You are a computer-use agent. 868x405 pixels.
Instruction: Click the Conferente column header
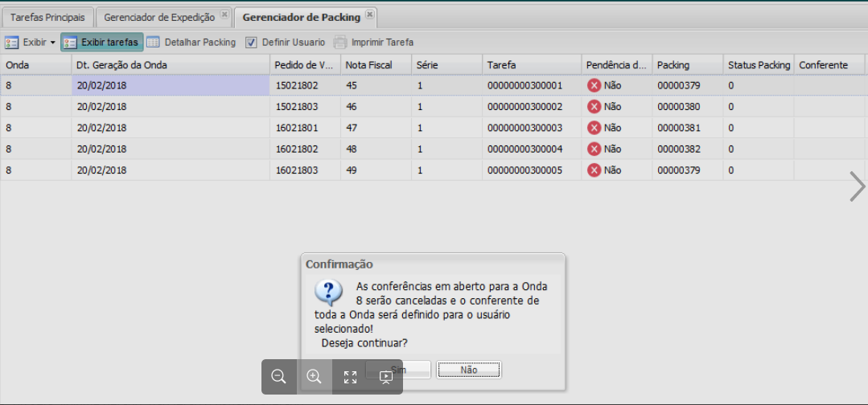point(830,65)
